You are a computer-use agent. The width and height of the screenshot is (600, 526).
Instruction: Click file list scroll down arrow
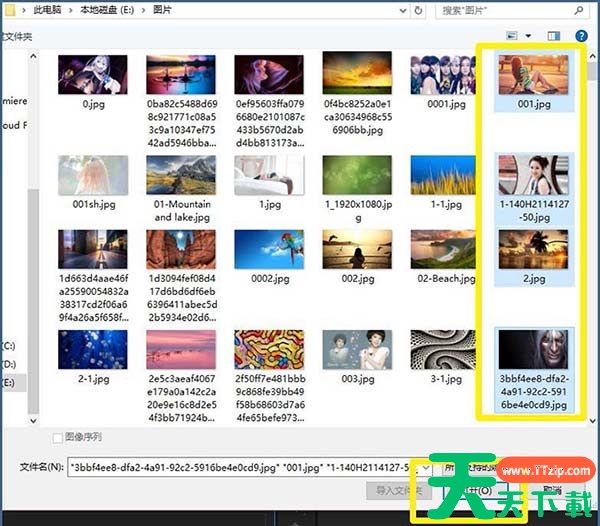[x=593, y=420]
